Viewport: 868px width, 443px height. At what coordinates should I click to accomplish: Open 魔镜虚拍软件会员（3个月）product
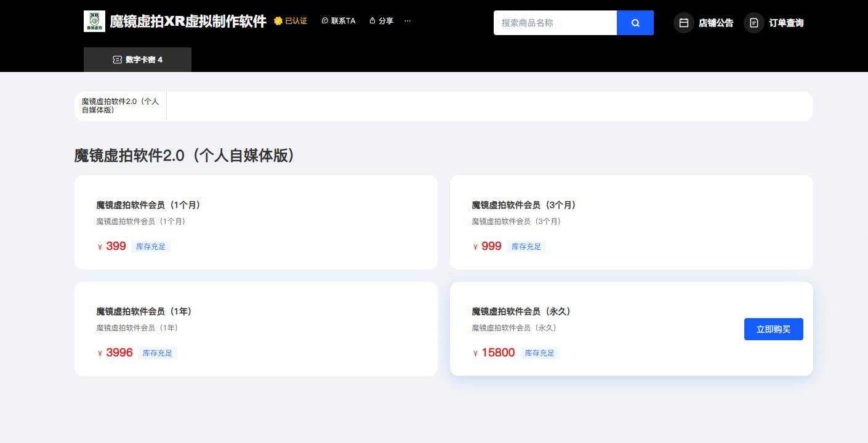pos(631,222)
